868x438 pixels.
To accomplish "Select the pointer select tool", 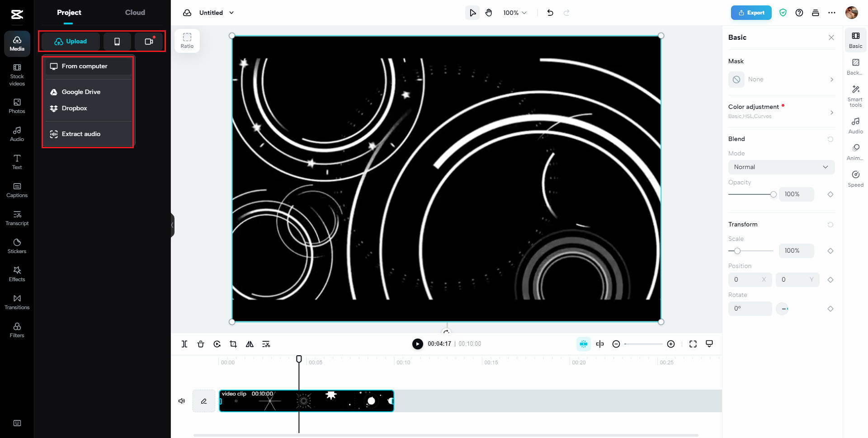I will pos(472,13).
